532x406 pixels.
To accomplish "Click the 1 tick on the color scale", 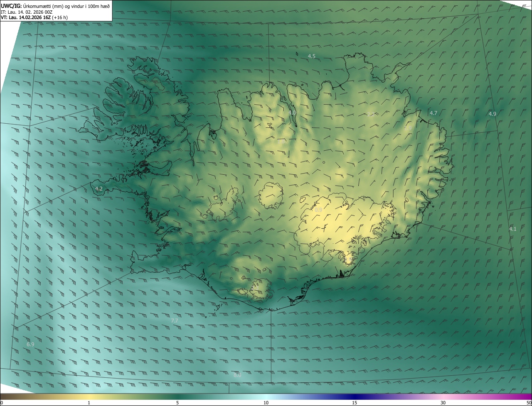I will 89,403.
